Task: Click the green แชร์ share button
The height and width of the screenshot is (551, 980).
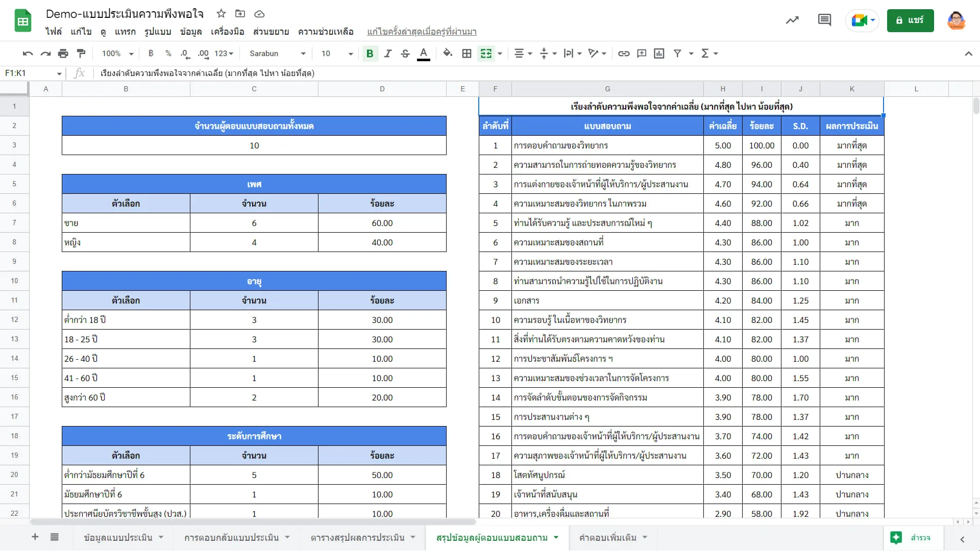Action: tap(910, 20)
